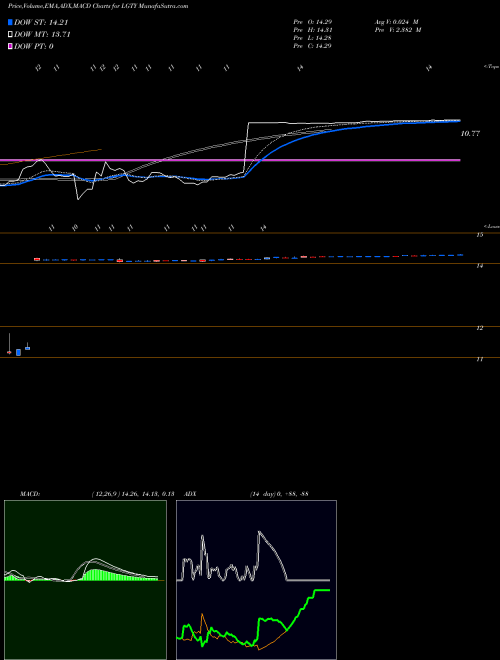Click the 'Pre H: 14.31' value
This screenshot has height=660, width=500.
(x=312, y=30)
